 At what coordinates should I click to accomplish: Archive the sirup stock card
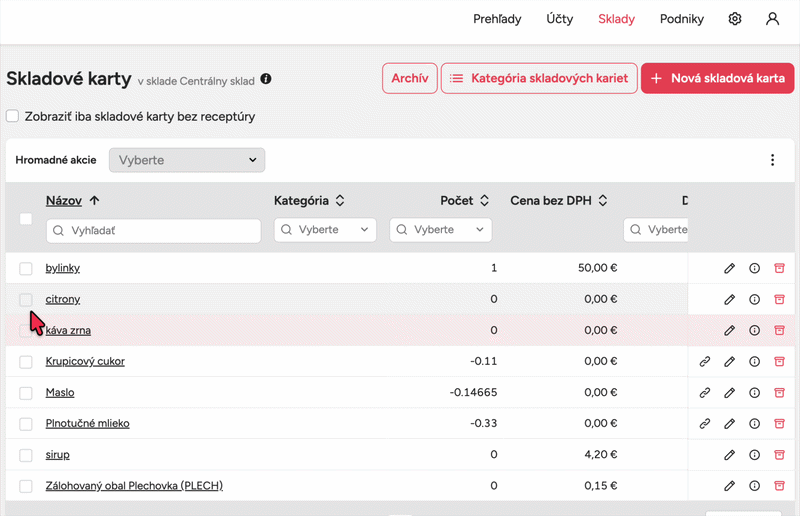pyautogui.click(x=779, y=455)
